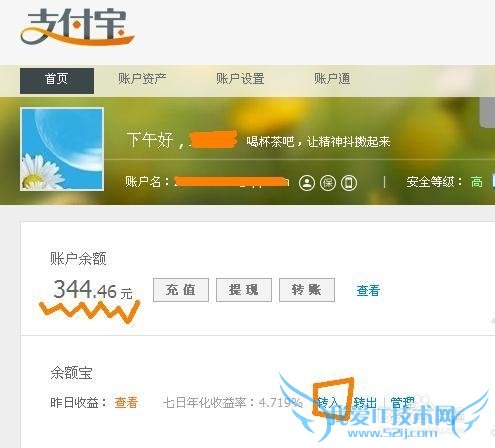Click the 保 insurance badge icon
This screenshot has width=495, height=448.
coord(328,183)
